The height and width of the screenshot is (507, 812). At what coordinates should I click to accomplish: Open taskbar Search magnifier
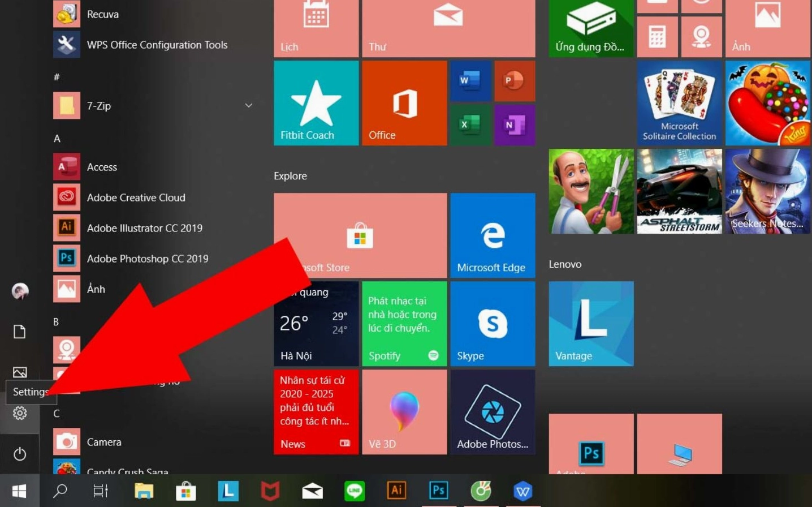60,491
